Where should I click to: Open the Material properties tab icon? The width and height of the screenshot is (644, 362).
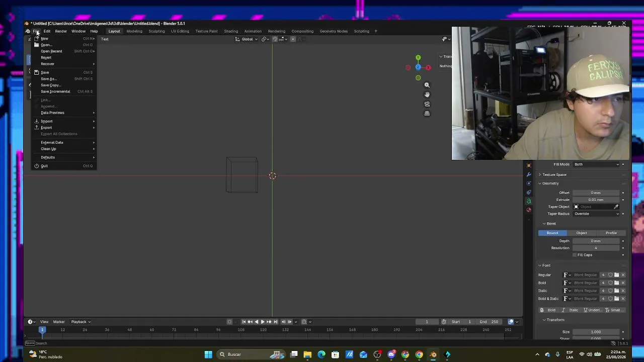click(529, 210)
